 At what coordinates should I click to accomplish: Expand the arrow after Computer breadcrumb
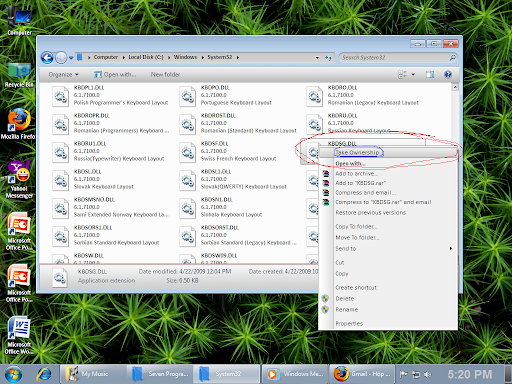click(123, 58)
